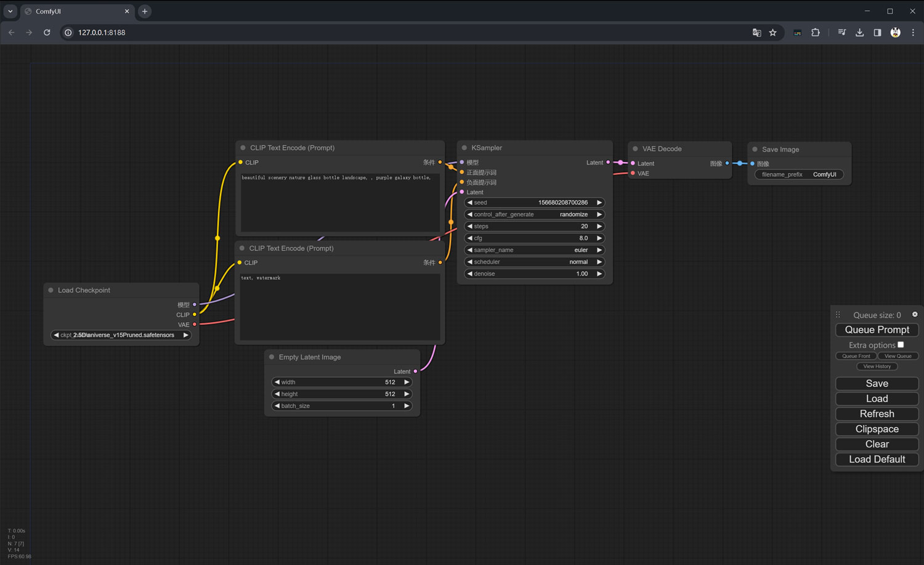Grab the queue panel drag handle
This screenshot has width=924, height=565.
pyautogui.click(x=838, y=314)
